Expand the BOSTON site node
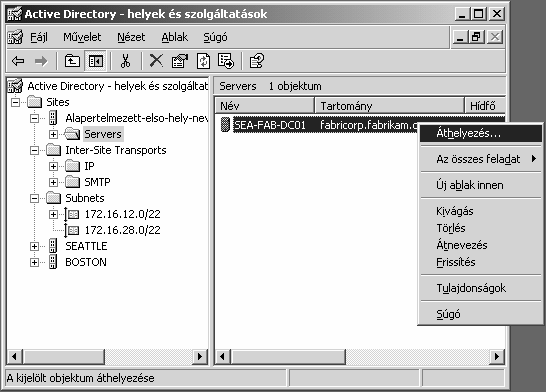The width and height of the screenshot is (546, 392). (34, 262)
